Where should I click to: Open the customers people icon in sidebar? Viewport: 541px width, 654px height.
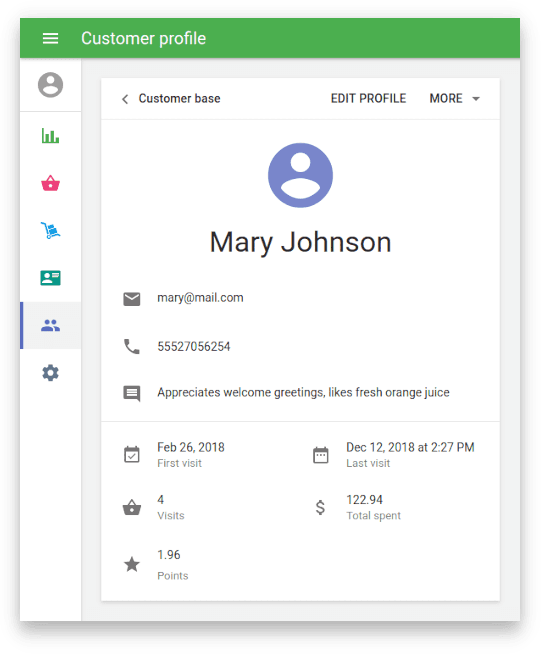click(50, 325)
